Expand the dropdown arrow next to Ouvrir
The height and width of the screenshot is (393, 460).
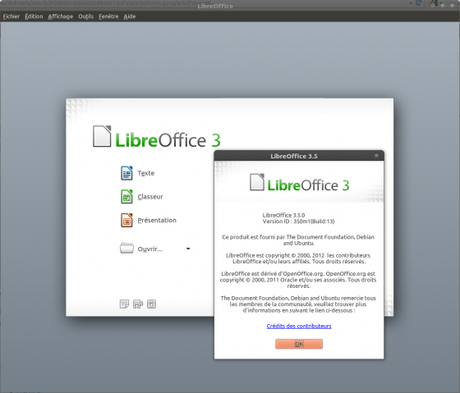coord(188,249)
